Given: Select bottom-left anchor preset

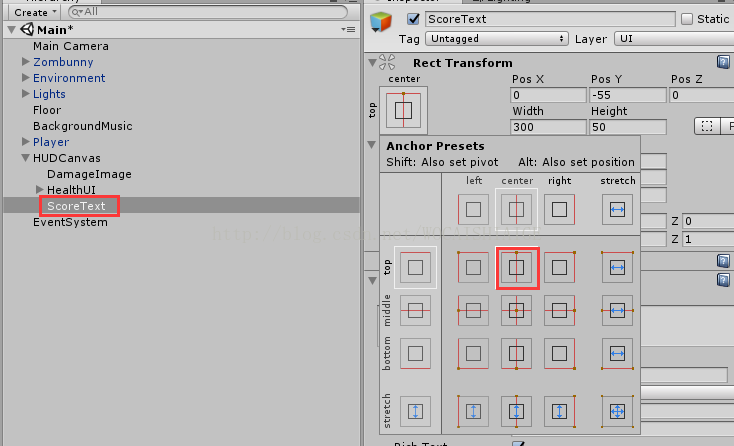Looking at the screenshot, I should pyautogui.click(x=473, y=353).
